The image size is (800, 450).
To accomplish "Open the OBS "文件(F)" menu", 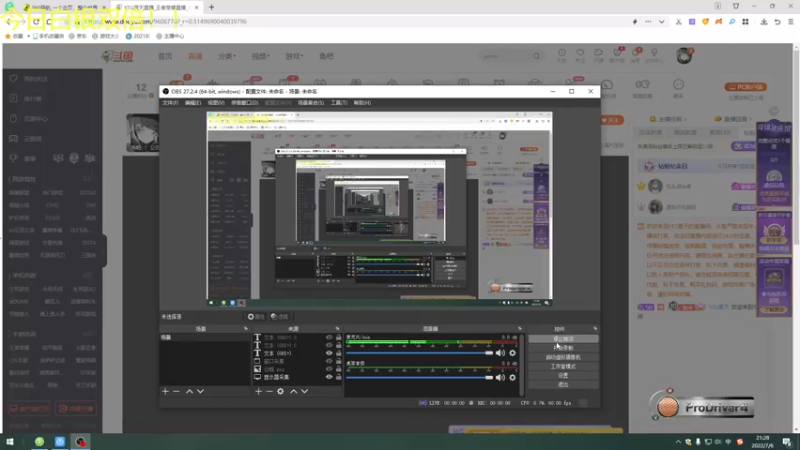I will (x=170, y=103).
